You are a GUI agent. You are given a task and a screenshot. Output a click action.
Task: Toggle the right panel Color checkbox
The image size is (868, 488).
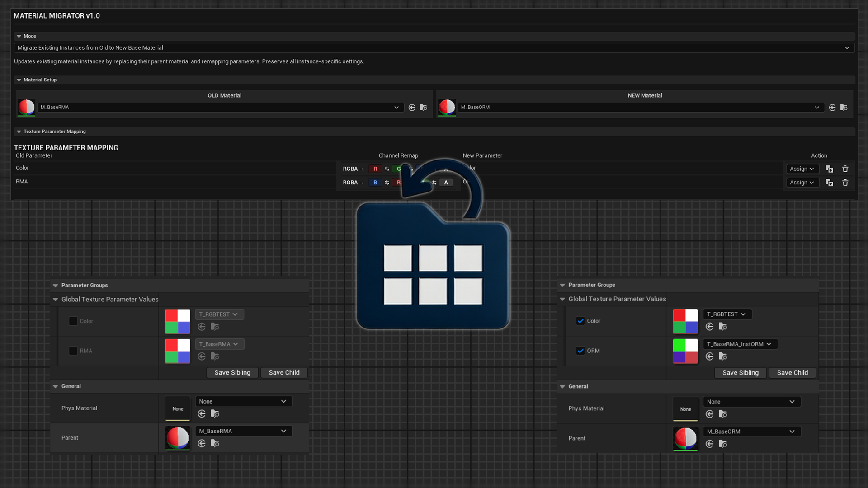(x=580, y=321)
